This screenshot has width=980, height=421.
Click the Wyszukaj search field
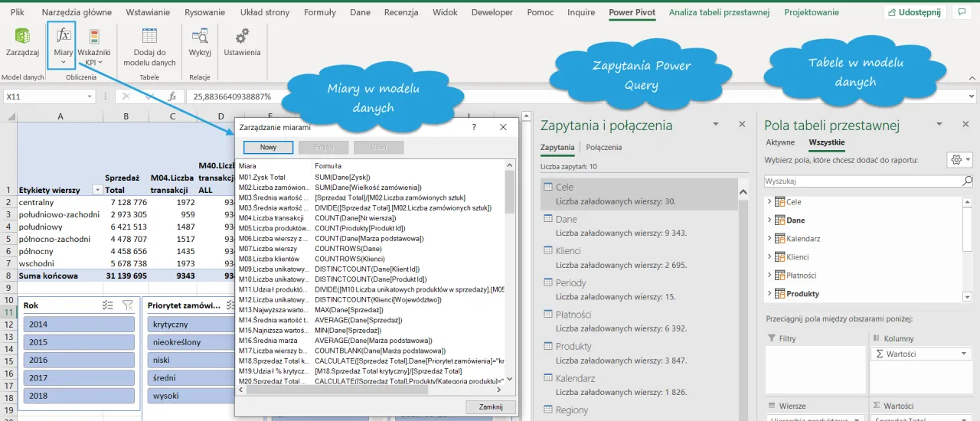click(862, 181)
